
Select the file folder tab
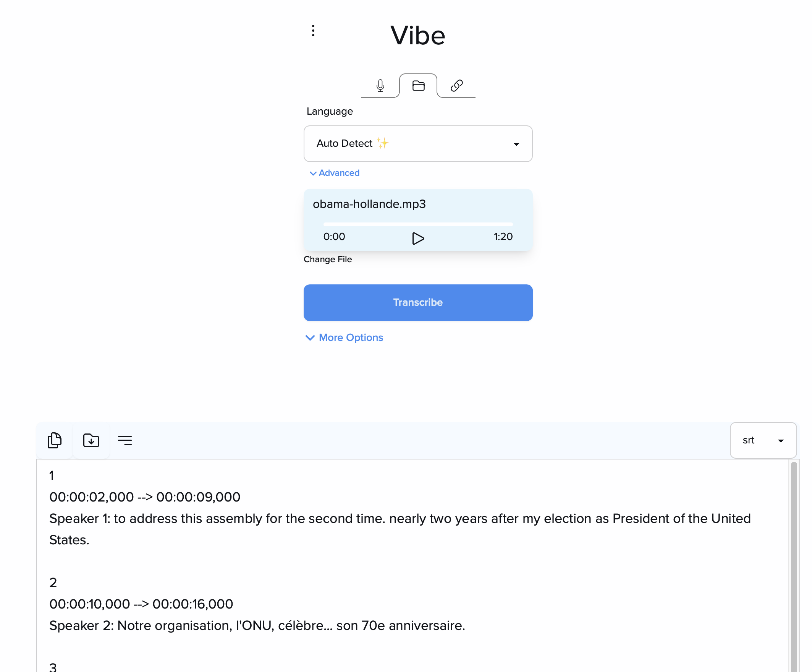418,86
